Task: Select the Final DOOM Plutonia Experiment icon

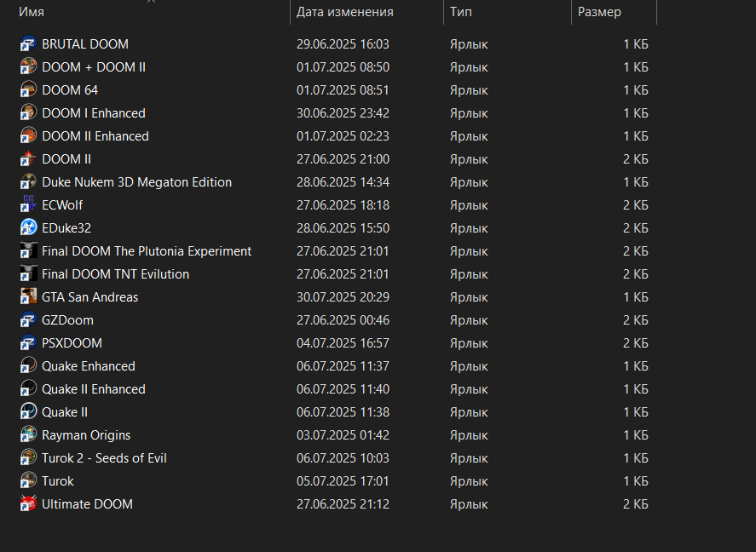Action: coord(28,251)
